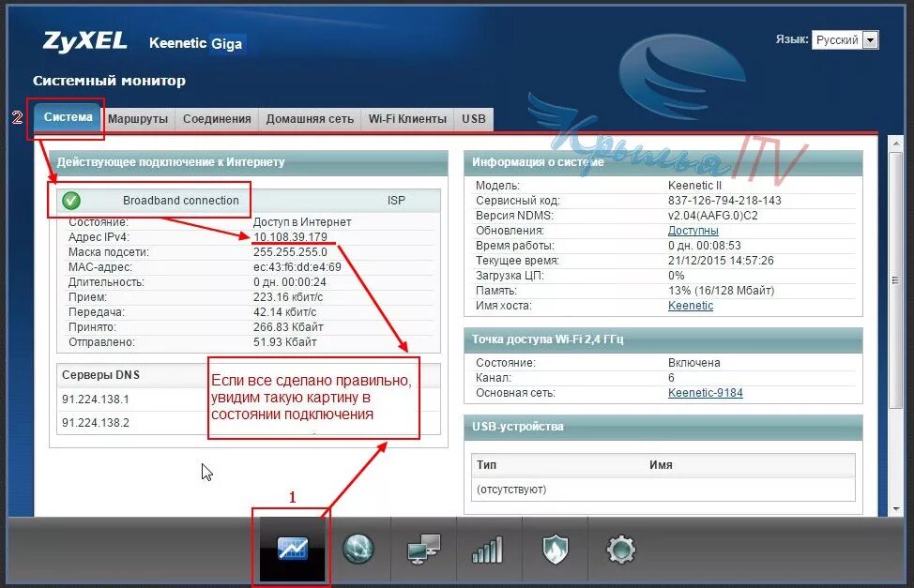Click DNS server 91.224.138.2

tap(96, 423)
